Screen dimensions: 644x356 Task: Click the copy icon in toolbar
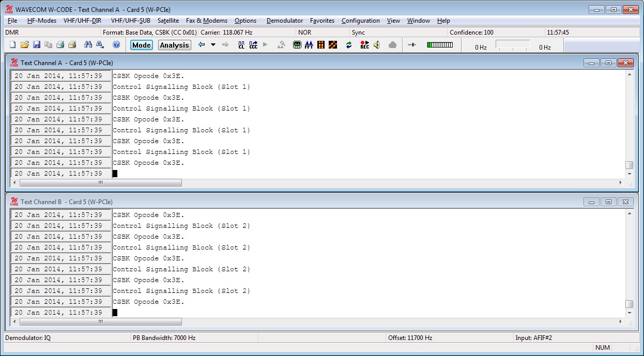[48, 45]
